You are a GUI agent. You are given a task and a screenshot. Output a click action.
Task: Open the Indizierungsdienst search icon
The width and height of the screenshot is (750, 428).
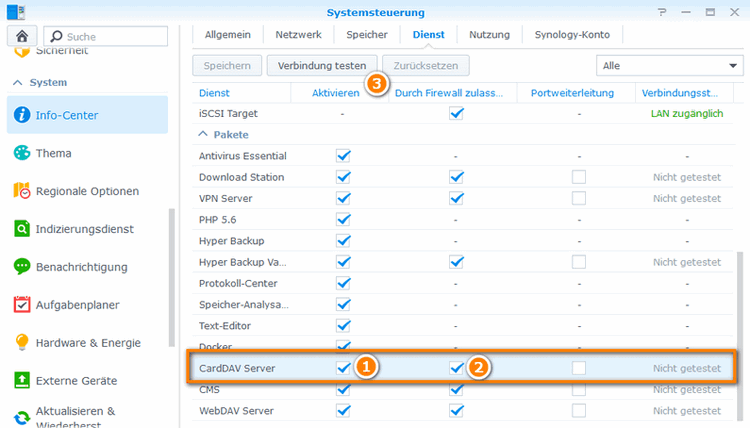[x=22, y=229]
